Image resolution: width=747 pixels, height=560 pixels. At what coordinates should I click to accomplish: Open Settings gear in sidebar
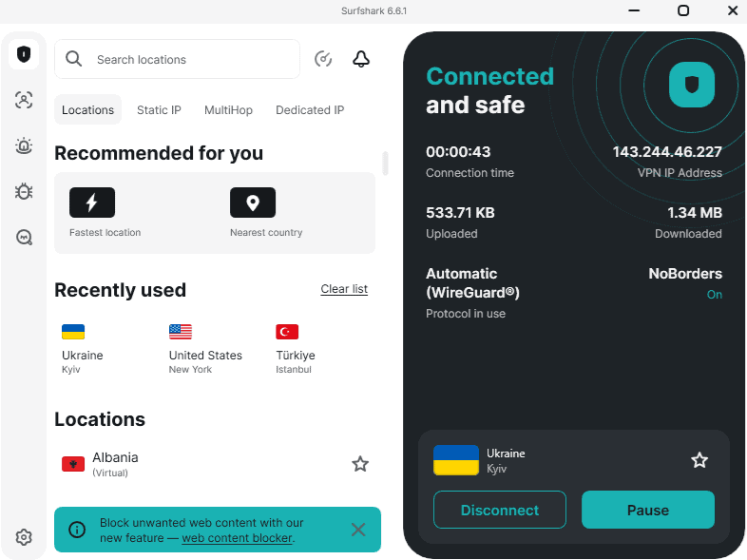pyautogui.click(x=24, y=537)
